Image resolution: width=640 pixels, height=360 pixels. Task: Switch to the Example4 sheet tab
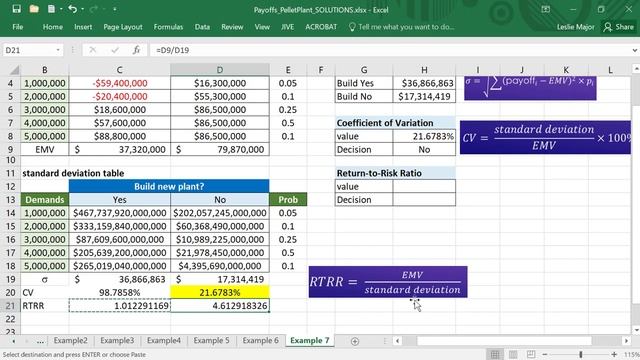(164, 340)
